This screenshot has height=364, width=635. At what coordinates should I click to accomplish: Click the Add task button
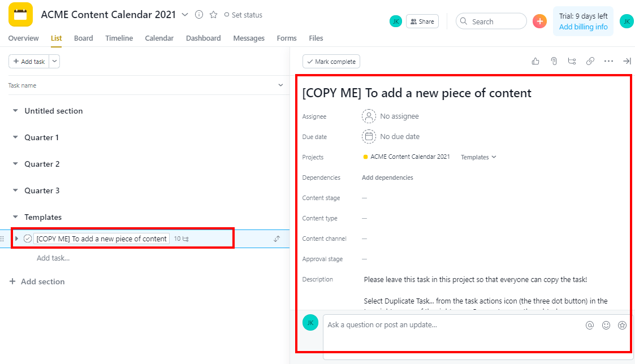tap(29, 62)
